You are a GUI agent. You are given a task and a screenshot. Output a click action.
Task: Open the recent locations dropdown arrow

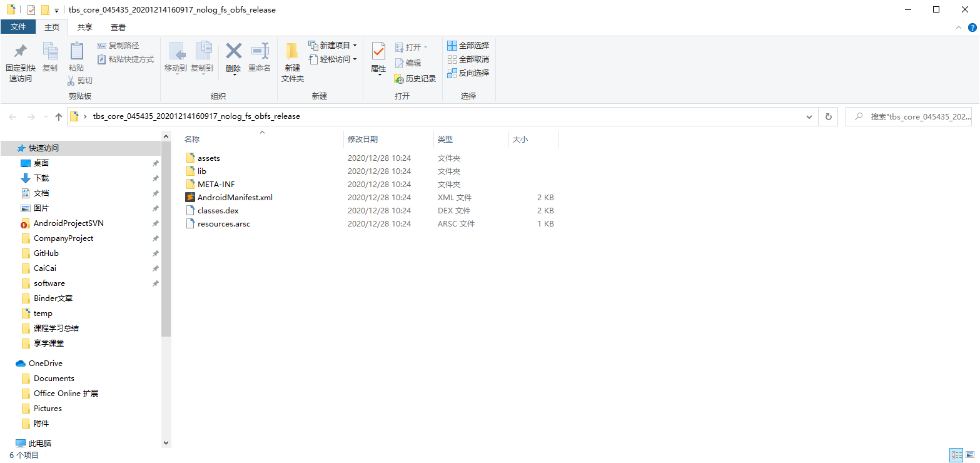[x=46, y=117]
